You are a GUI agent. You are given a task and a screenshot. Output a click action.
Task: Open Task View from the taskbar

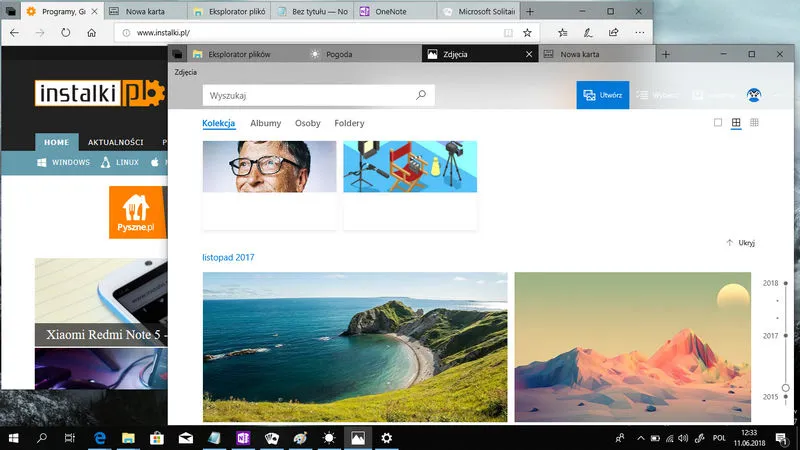[x=70, y=438]
